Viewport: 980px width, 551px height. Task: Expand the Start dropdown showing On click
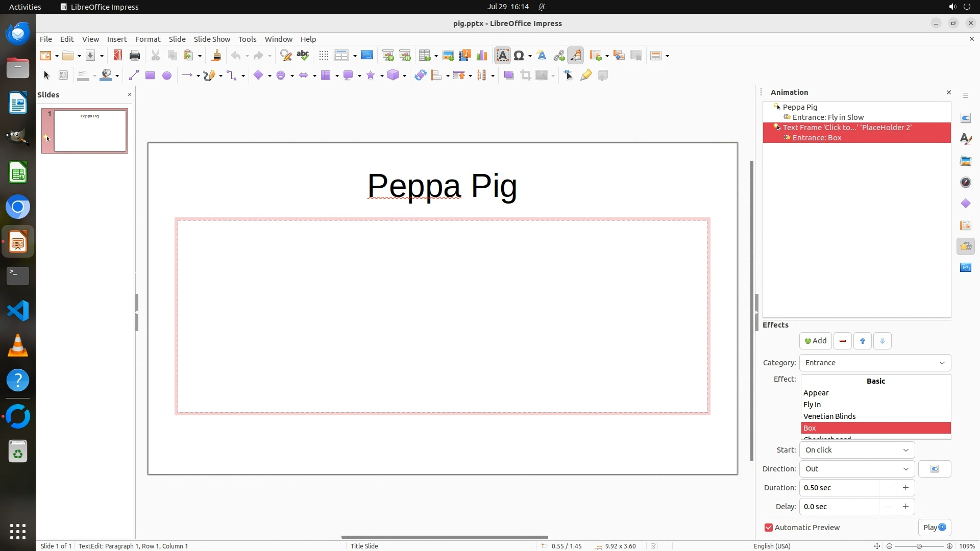856,450
